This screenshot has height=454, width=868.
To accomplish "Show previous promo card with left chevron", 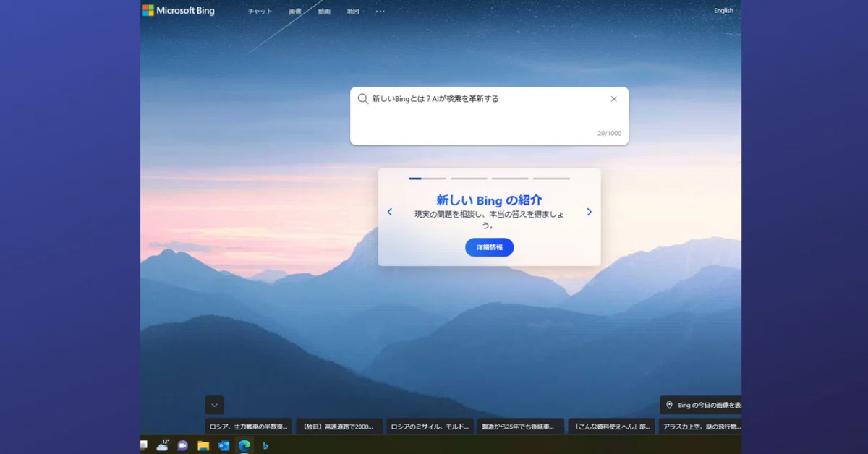I will coord(390,212).
